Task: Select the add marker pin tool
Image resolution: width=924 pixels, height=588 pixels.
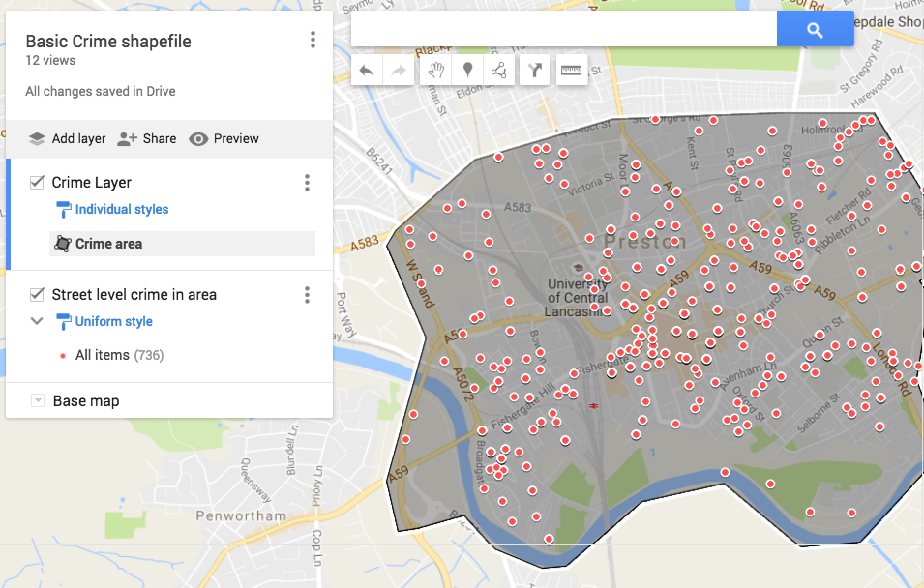Action: [x=467, y=71]
